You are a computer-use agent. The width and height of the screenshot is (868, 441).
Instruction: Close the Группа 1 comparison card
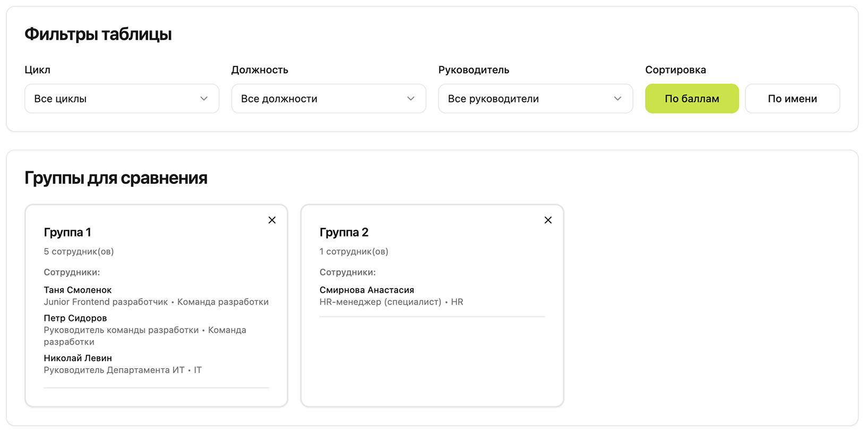pos(272,220)
